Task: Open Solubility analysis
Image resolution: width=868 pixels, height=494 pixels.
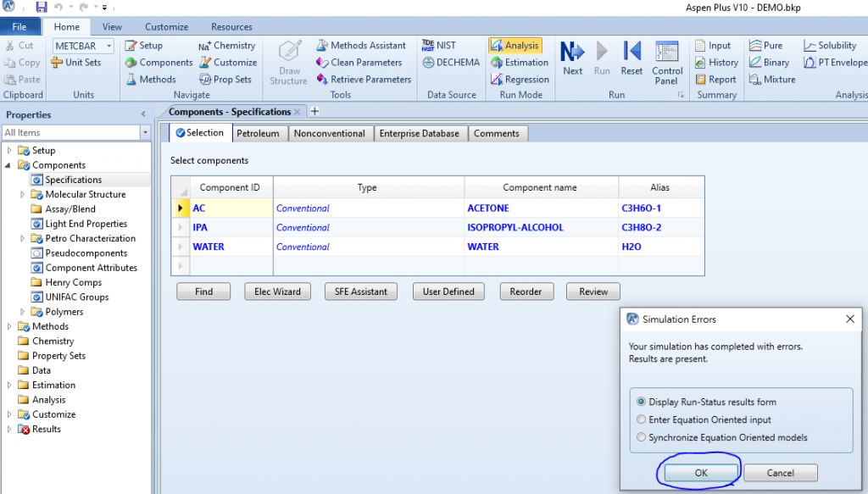Action: pyautogui.click(x=830, y=46)
